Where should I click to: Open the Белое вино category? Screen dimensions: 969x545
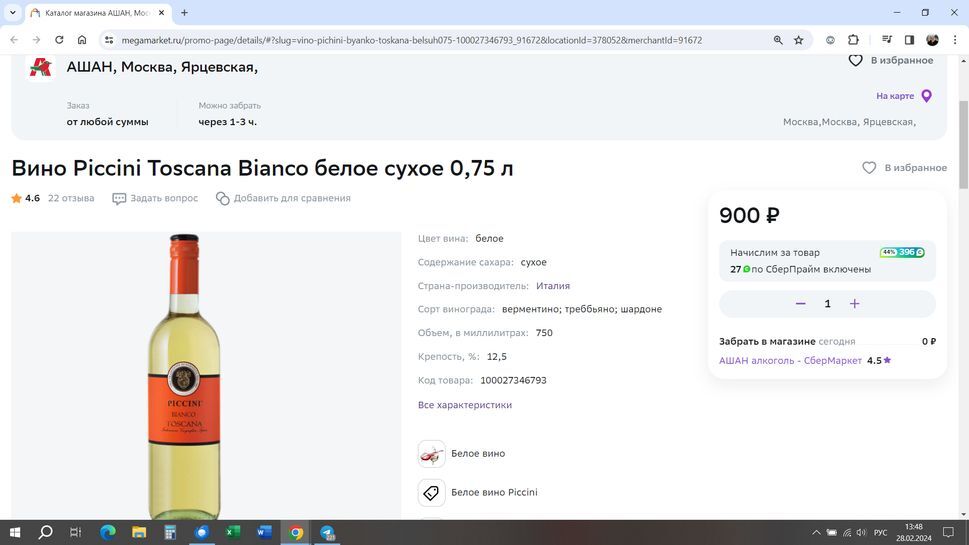pos(478,454)
